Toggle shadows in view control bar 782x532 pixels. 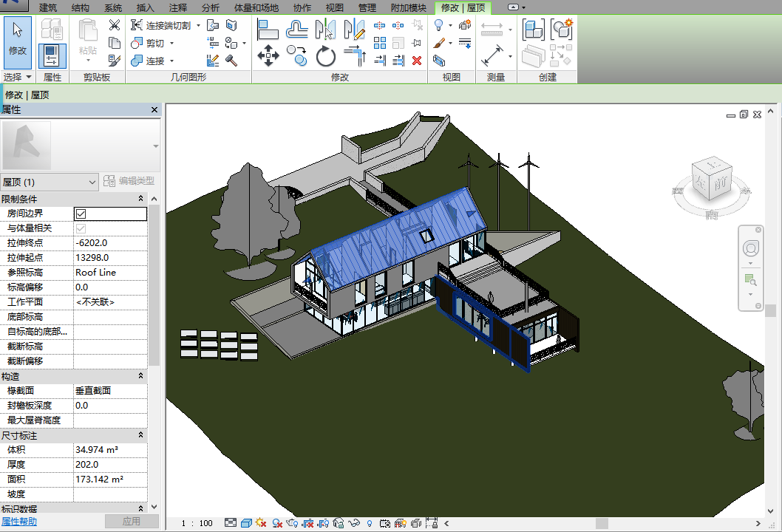point(277,523)
